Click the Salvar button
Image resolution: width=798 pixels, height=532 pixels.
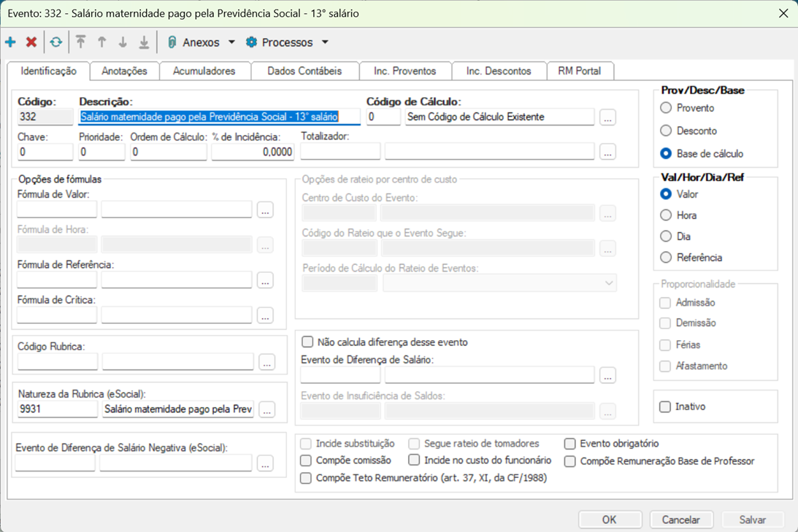click(752, 520)
